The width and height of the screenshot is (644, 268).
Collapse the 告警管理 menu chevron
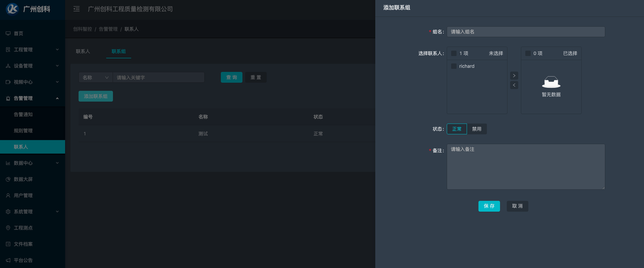57,98
